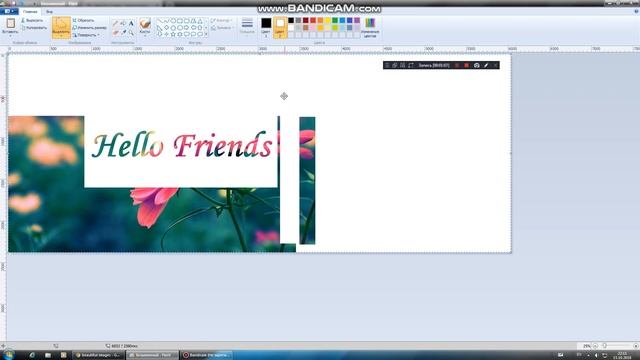640x360 pixels.
Task: Choose the Rectangle shape
Action: [x=180, y=21]
